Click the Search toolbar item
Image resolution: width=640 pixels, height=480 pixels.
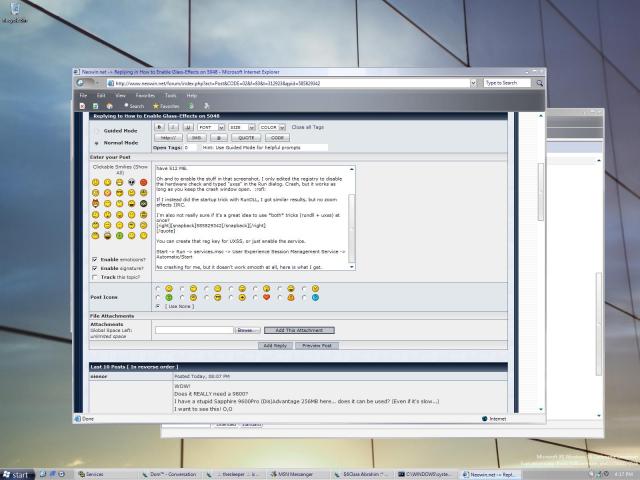click(134, 106)
